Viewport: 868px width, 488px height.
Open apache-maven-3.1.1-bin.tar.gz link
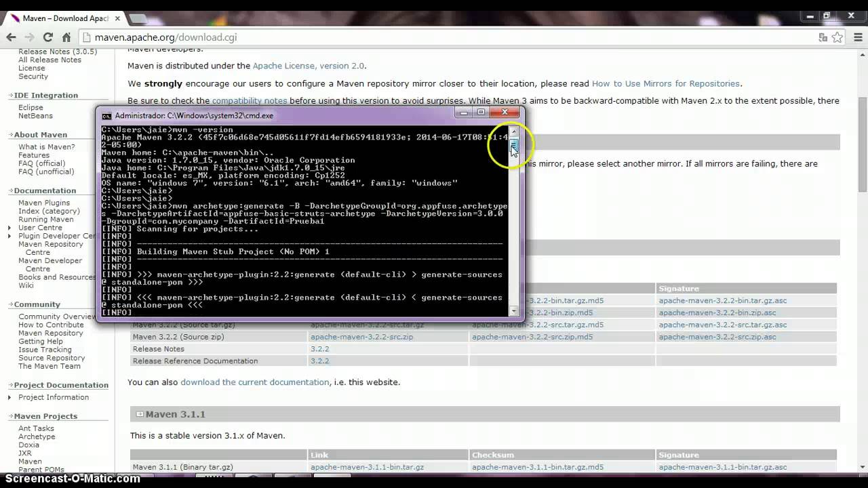coord(367,467)
